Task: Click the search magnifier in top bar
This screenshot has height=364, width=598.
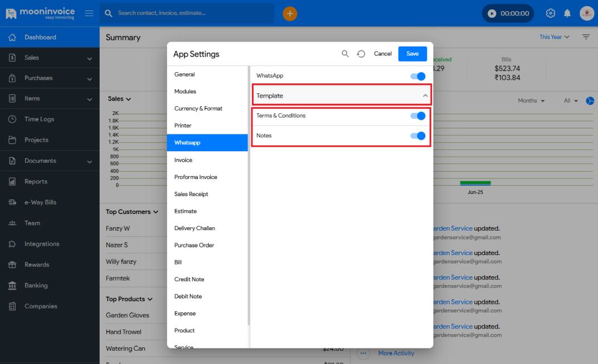Action: (x=108, y=13)
